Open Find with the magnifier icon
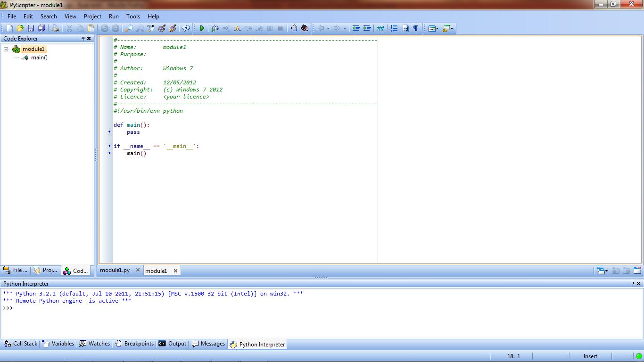644x362 pixels. click(128, 28)
